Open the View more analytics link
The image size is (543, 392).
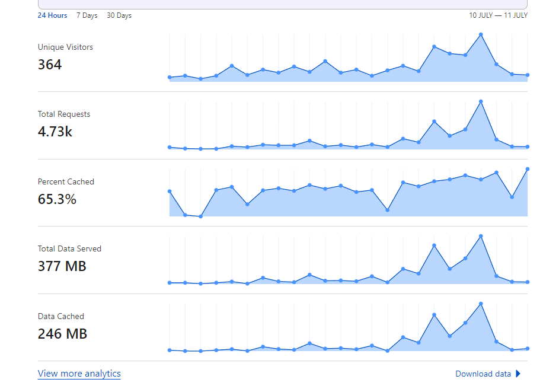[79, 374]
